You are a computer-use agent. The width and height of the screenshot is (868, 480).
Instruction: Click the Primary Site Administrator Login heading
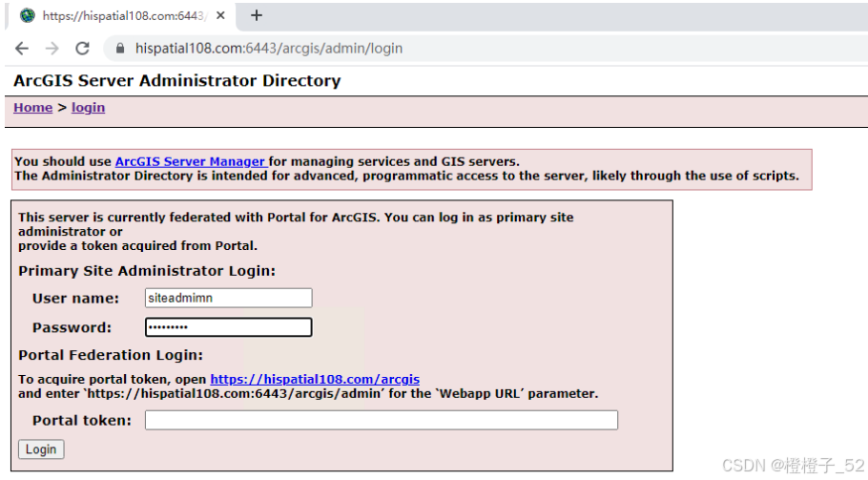[x=147, y=271]
